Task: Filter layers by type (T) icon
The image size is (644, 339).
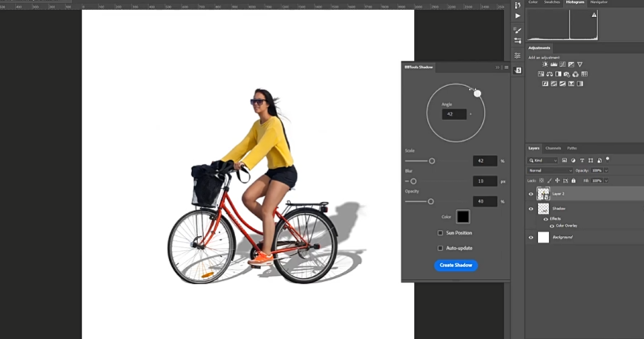Action: click(582, 160)
